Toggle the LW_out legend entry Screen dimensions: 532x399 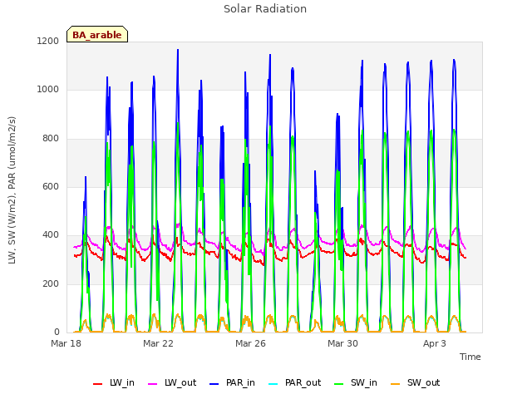coord(172,383)
